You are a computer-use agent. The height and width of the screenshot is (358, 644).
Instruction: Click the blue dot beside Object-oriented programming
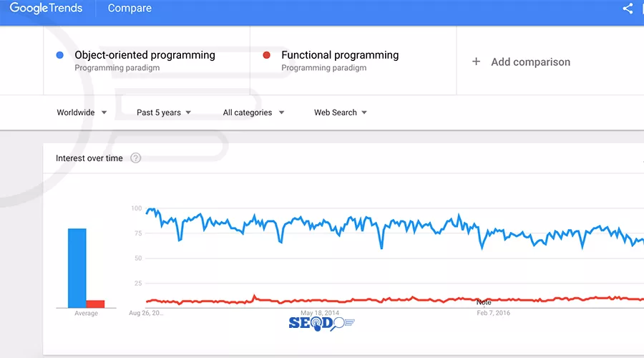(60, 55)
